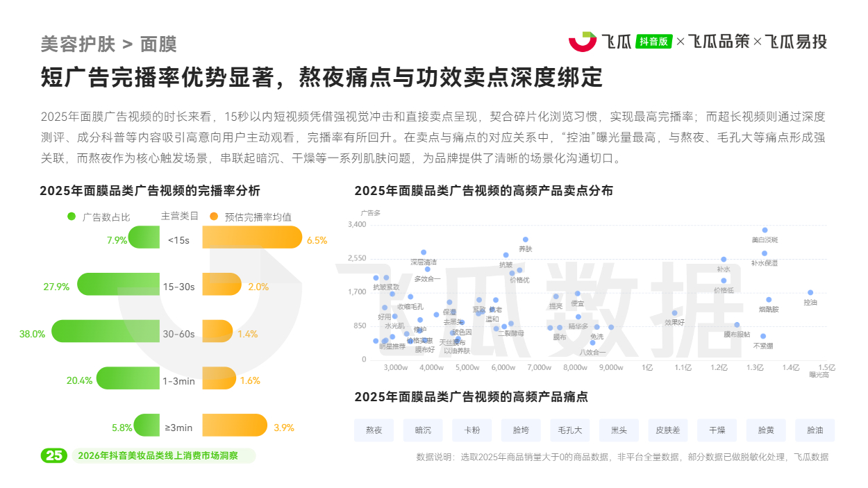Click the orange 6.5% completion rate bar

[x=252, y=240]
